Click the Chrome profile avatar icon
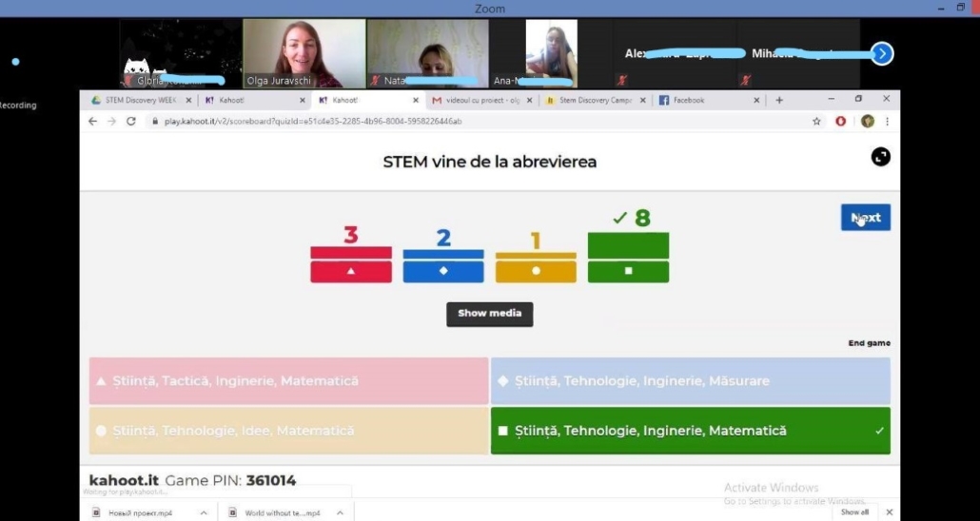The image size is (980, 521). [867, 122]
